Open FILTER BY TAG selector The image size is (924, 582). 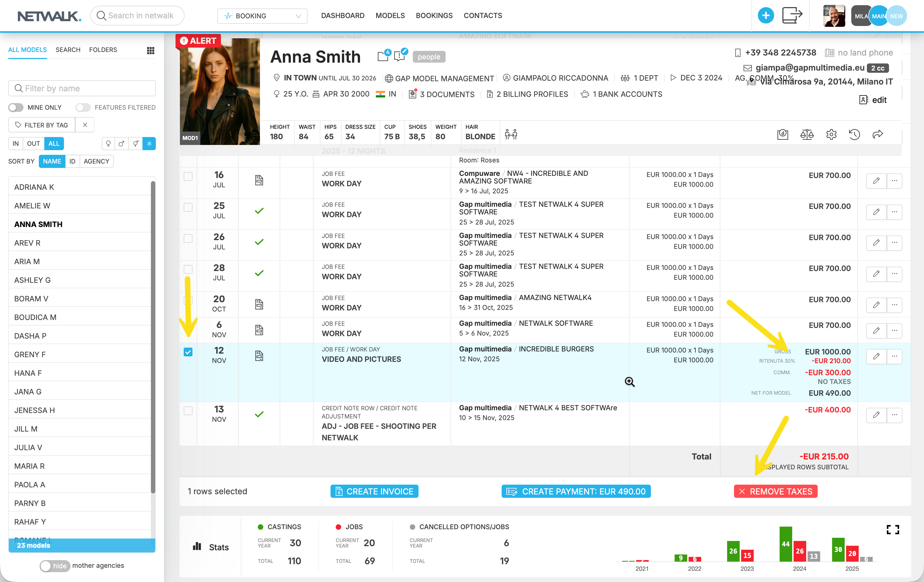pos(42,125)
